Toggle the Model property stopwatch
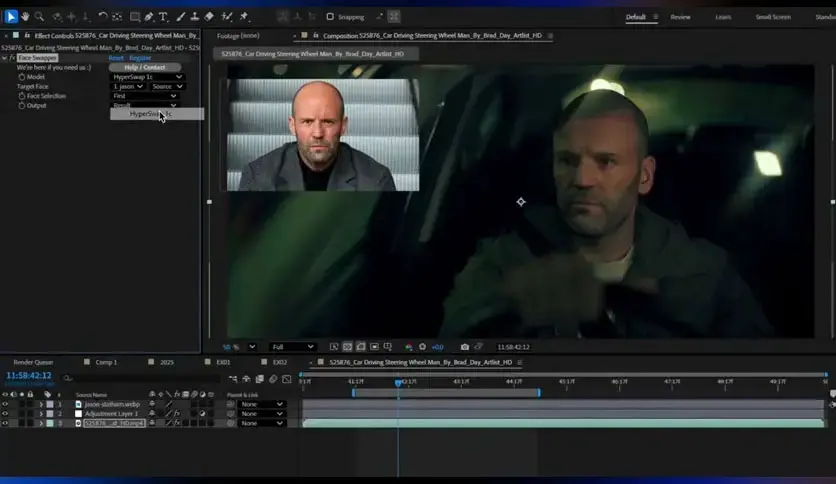836x484 pixels. coord(22,77)
